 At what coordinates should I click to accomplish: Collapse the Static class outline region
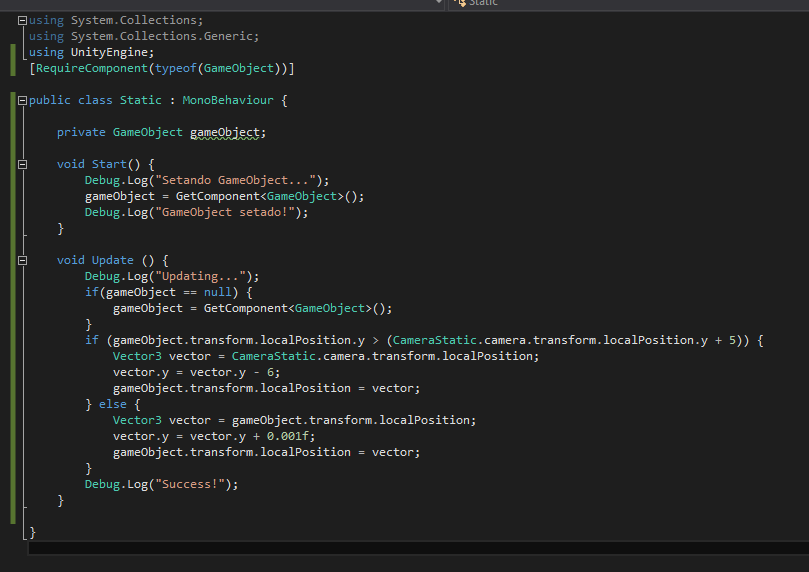pyautogui.click(x=22, y=101)
